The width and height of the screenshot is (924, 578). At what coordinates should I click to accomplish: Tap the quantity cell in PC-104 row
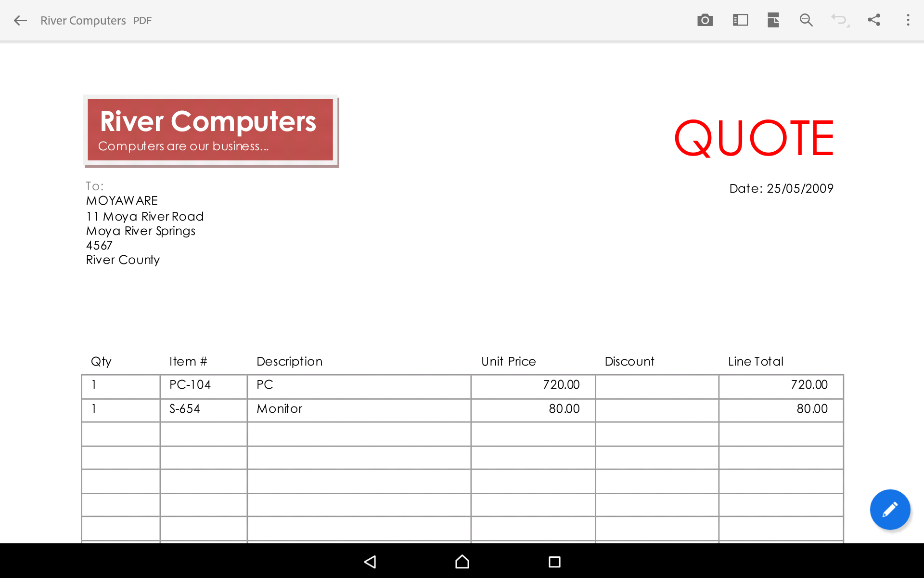coord(121,387)
